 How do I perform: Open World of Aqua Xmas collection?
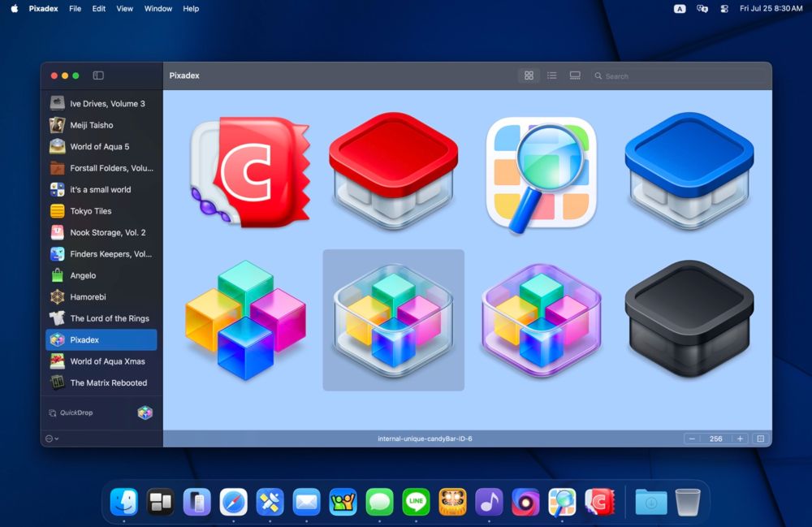(x=101, y=361)
